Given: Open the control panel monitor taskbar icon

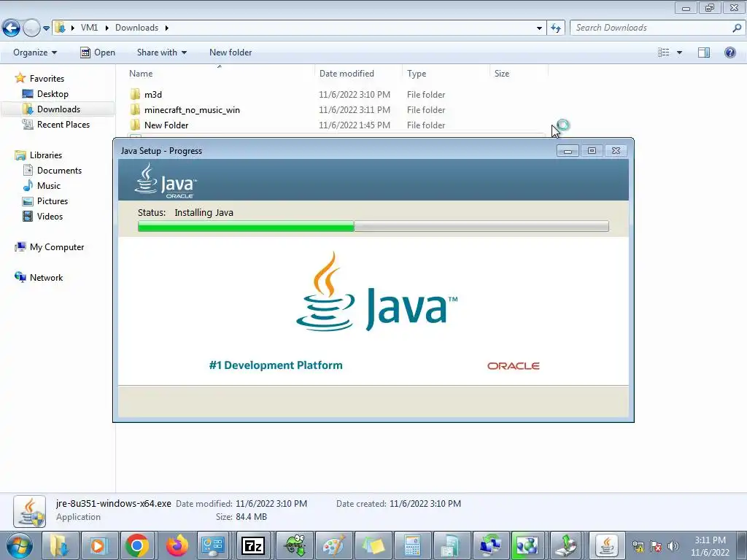Looking at the screenshot, I should 214,545.
